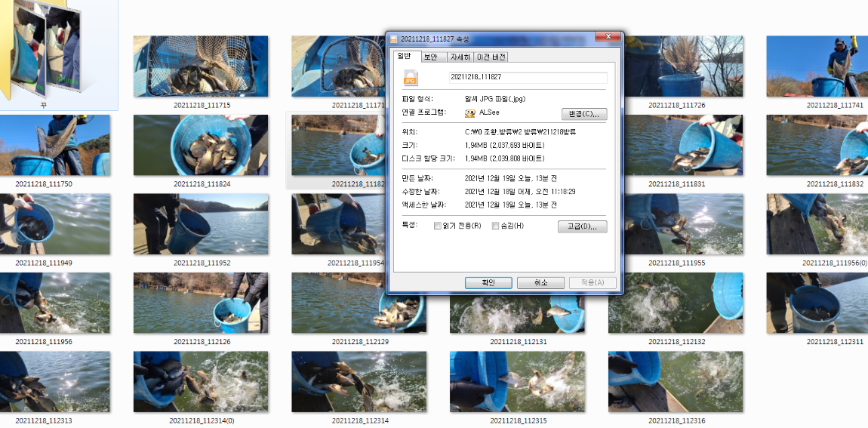868x428 pixels.
Task: Select thumbnail 20211218_111832
Action: (817, 145)
